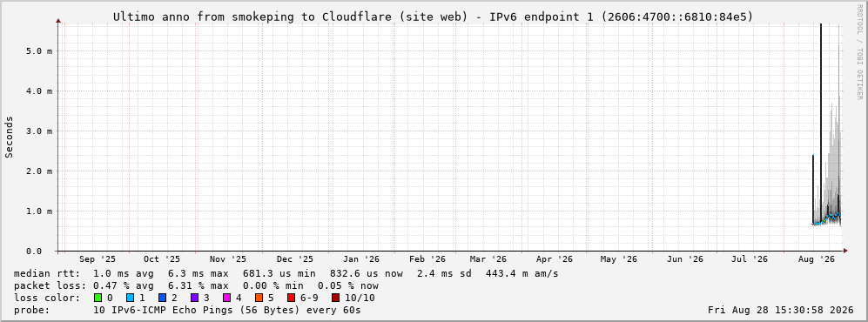Click the magenta loss color 4 swatch

pyautogui.click(x=226, y=298)
